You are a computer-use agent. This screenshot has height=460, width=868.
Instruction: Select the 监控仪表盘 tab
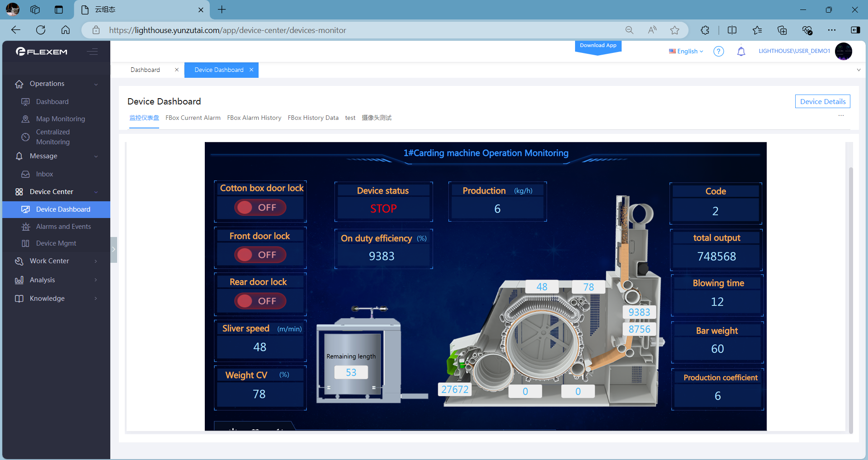pos(144,118)
